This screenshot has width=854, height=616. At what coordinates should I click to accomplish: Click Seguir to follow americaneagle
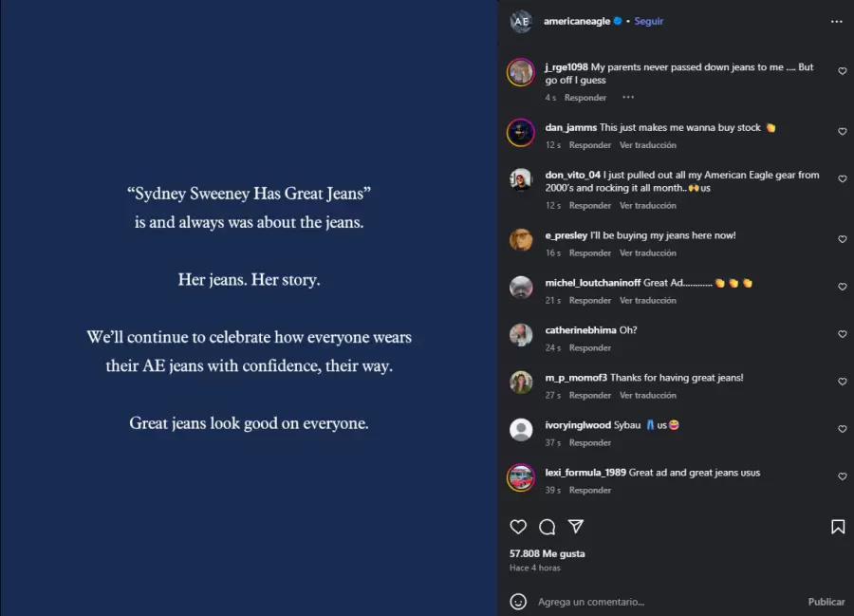pos(649,21)
